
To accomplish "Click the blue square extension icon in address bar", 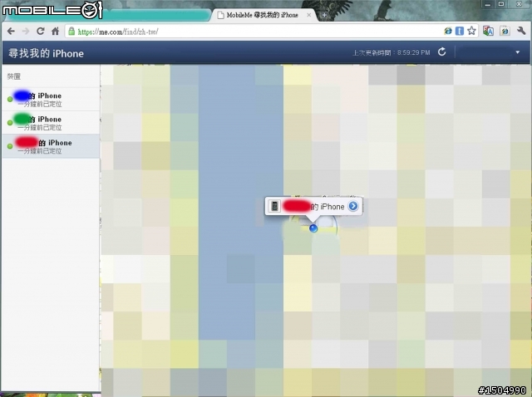I will [x=460, y=32].
